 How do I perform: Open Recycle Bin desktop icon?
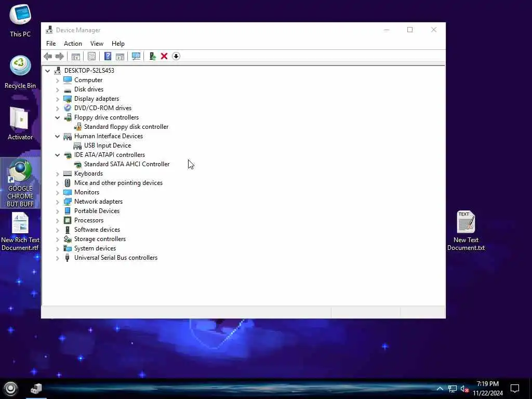coord(20,72)
